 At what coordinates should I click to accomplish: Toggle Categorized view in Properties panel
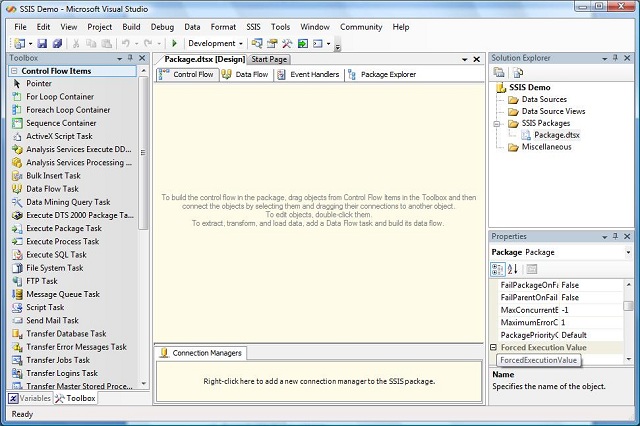[498, 269]
